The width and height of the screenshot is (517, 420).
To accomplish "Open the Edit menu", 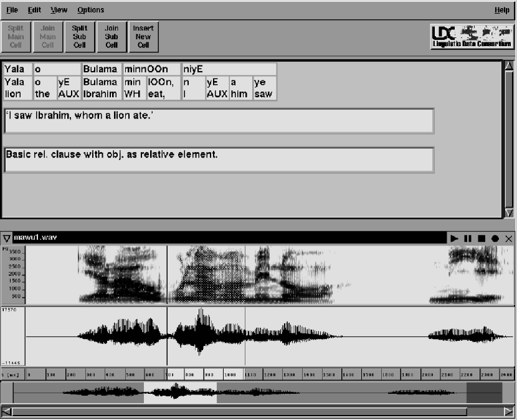I will [x=34, y=10].
